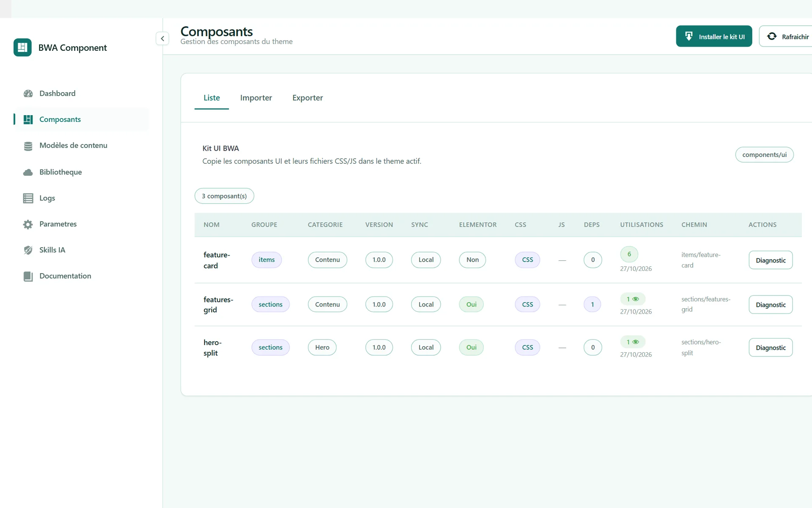The image size is (812, 508).
Task: Click the Modèles de contenu database icon
Action: click(x=28, y=146)
